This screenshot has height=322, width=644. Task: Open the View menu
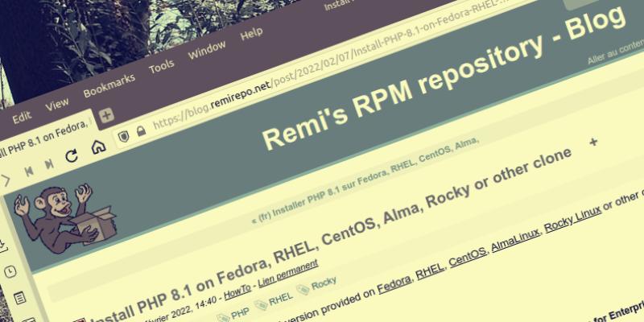[x=57, y=103]
